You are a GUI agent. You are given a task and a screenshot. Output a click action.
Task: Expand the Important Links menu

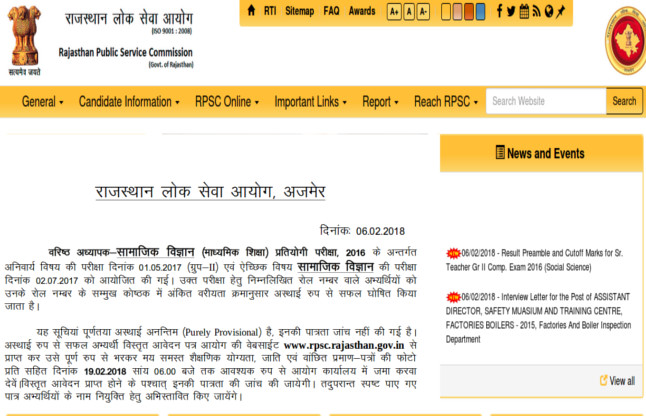tap(311, 101)
